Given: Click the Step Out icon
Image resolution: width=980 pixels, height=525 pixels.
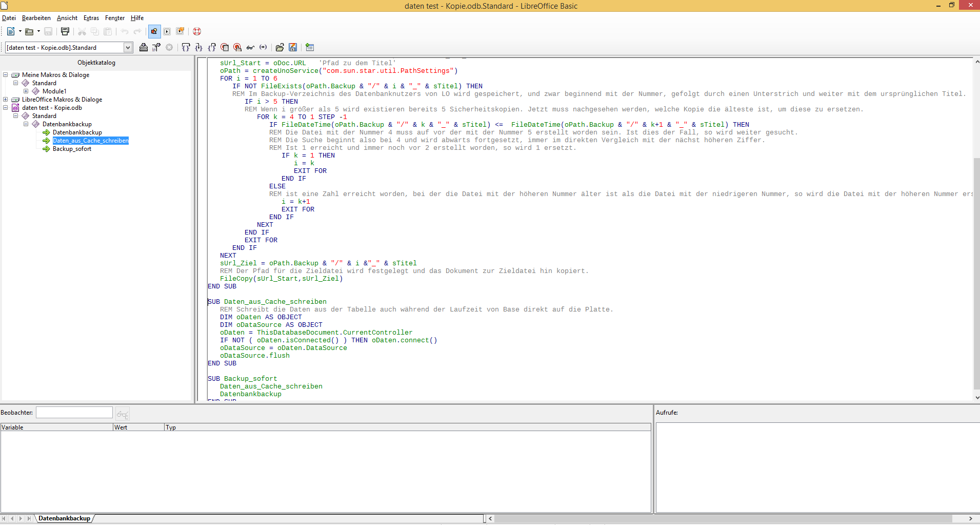Looking at the screenshot, I should [212, 47].
